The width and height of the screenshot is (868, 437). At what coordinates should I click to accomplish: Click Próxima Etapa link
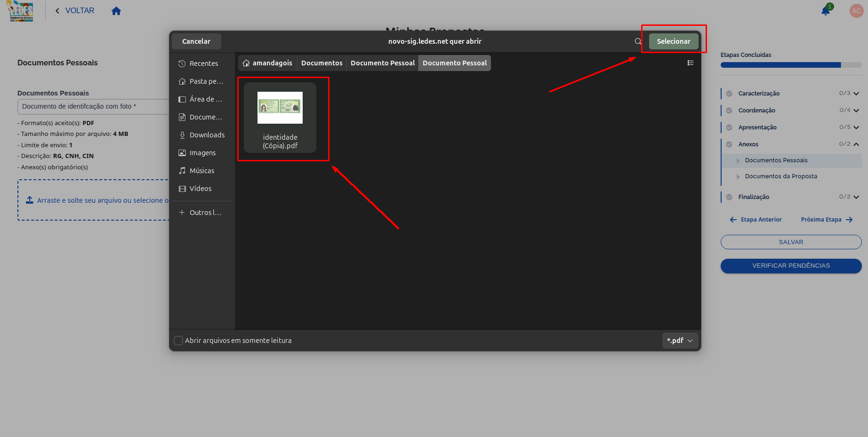(x=827, y=220)
